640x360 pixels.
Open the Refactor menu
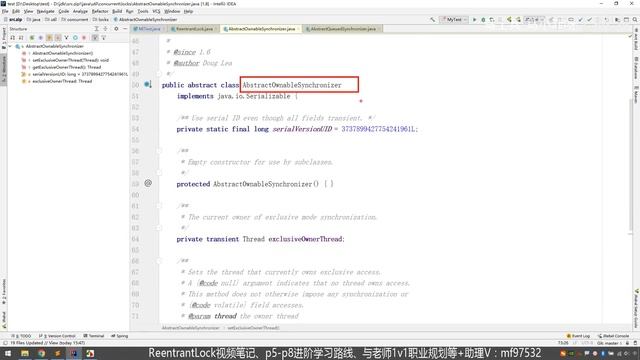pyautogui.click(x=100, y=11)
